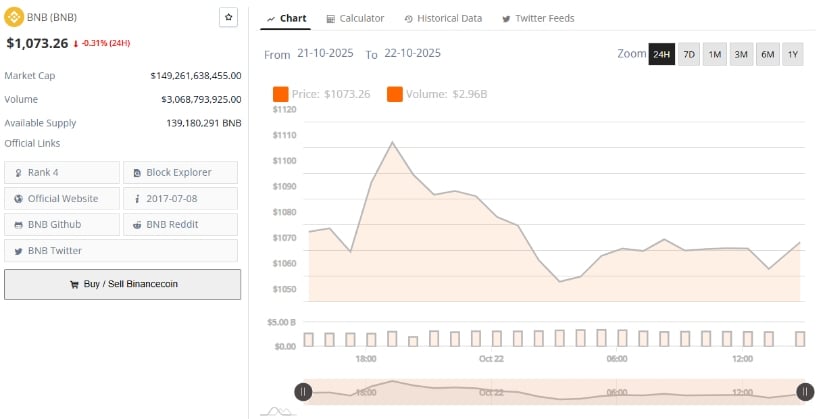The width and height of the screenshot is (825, 419).
Task: Click the To date field 22-10-2025
Action: (x=411, y=54)
